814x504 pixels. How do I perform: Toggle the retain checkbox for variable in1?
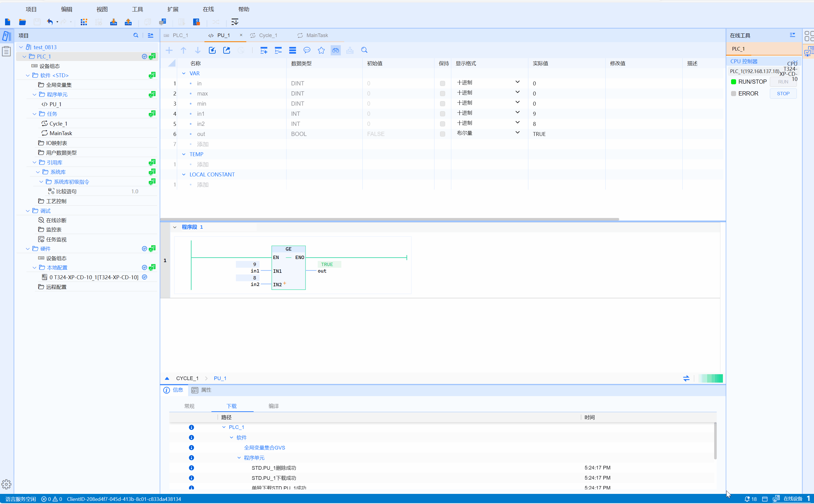click(x=442, y=114)
